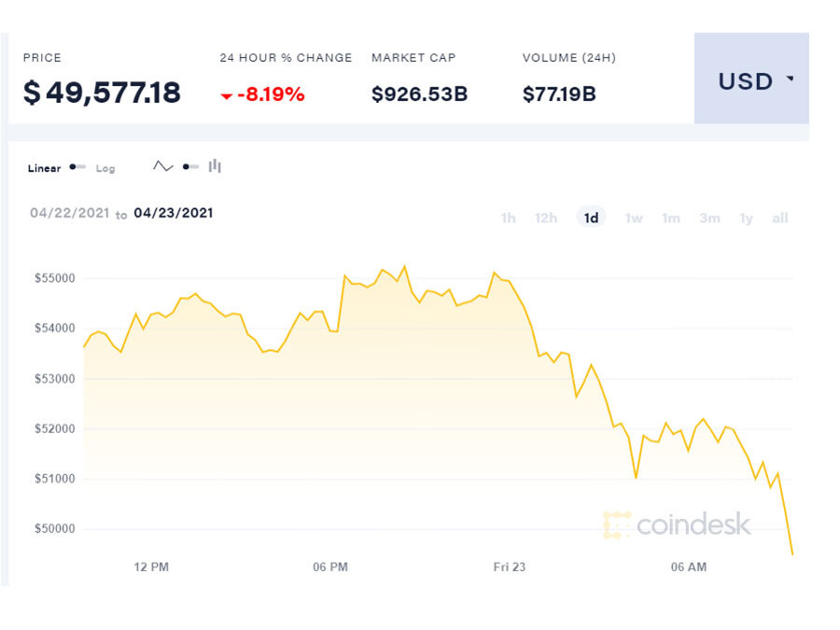840x630 pixels.
Task: Open the USD currency dropdown
Action: pos(750,81)
